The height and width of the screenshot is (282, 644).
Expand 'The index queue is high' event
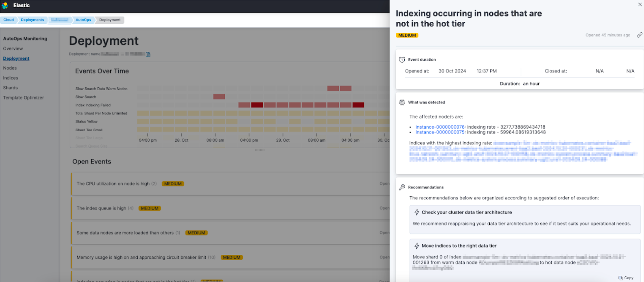coord(101,208)
